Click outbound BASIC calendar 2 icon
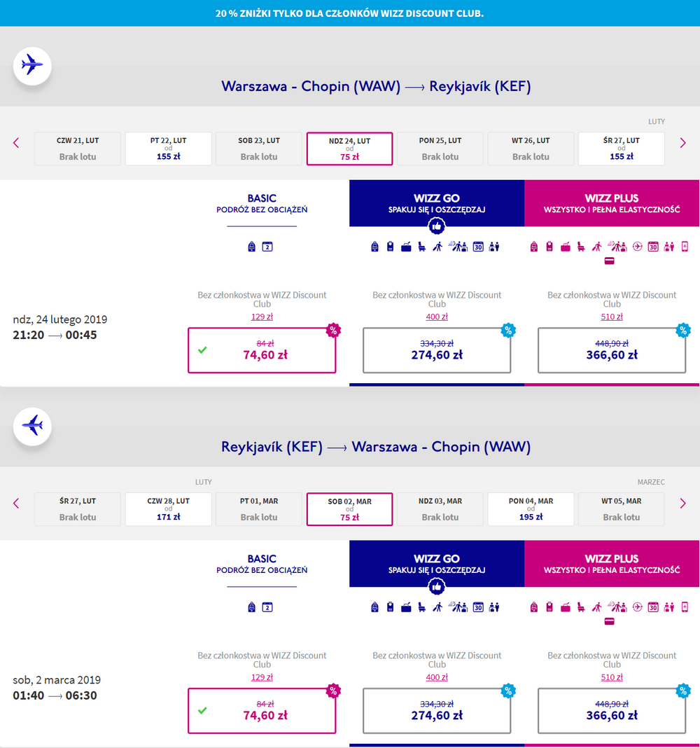Viewport: 700px width, 748px height. [267, 247]
